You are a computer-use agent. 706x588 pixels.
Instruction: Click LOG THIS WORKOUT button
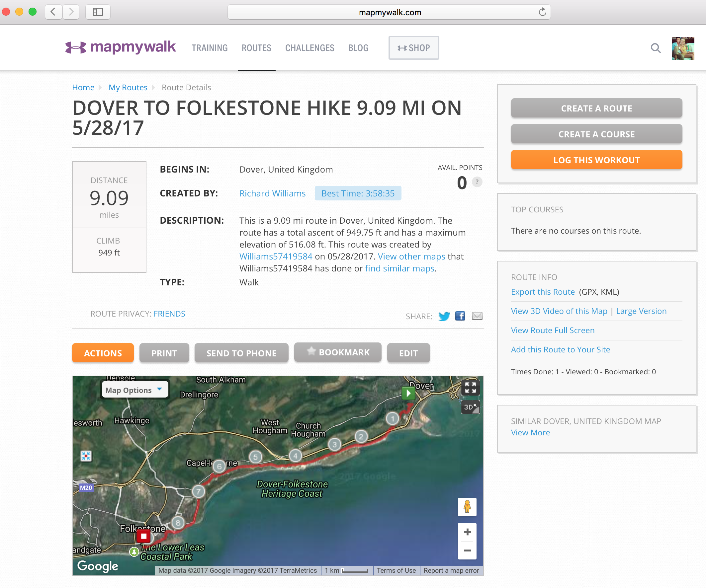(596, 160)
